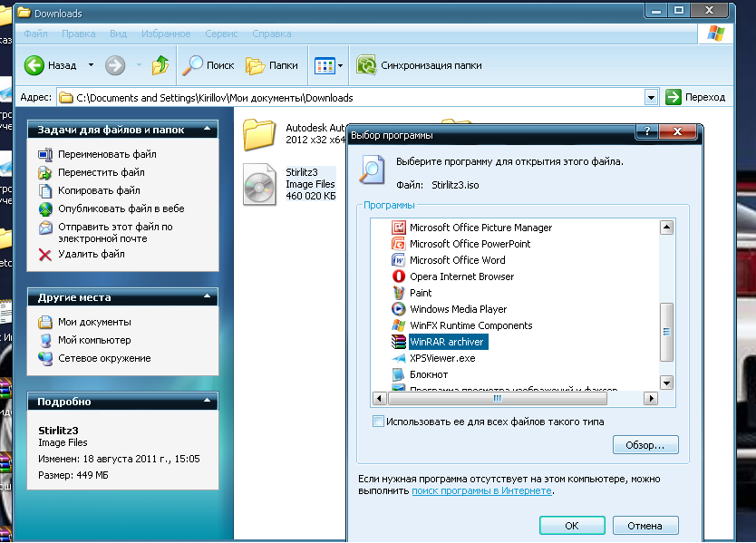Click the folder sync (Синхронизация папки) icon
This screenshot has height=543, width=756.
click(x=366, y=65)
